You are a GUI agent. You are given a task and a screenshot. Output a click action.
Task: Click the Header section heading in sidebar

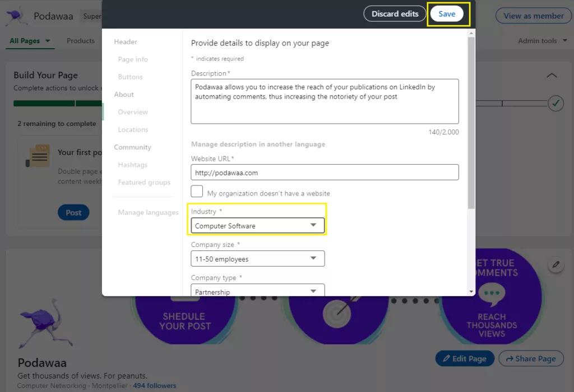click(126, 41)
